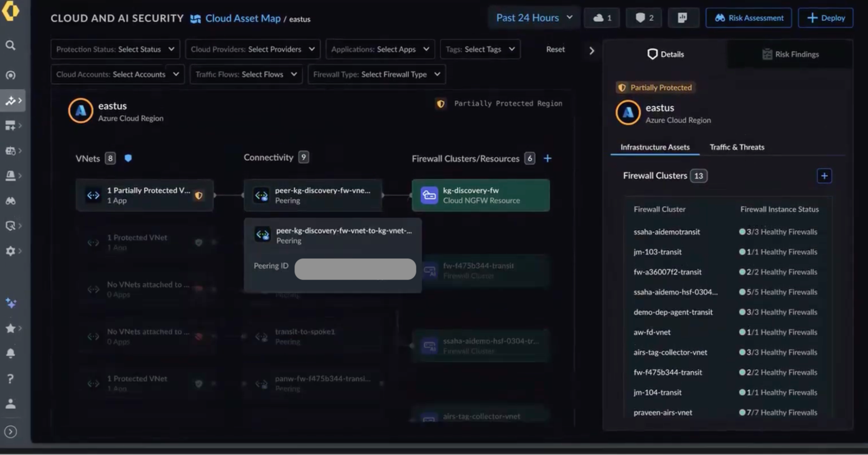Open the Firewall Type filter dropdown
Viewport: 868px width, 455px height.
click(x=376, y=74)
